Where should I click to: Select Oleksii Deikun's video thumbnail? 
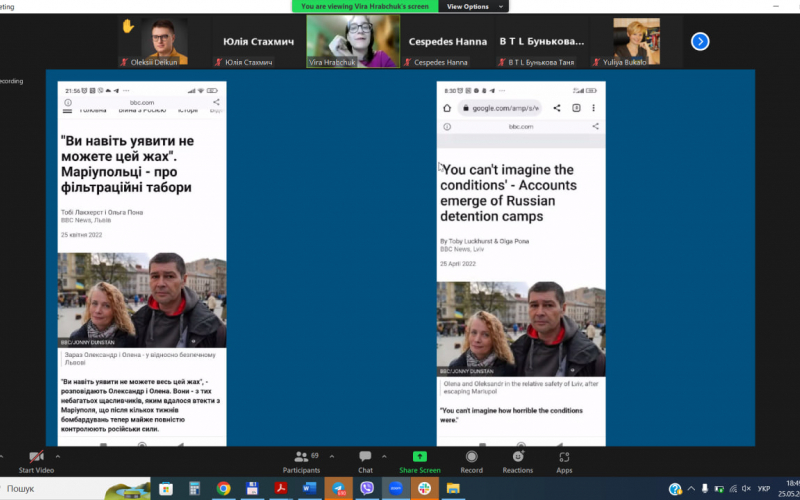coord(164,41)
